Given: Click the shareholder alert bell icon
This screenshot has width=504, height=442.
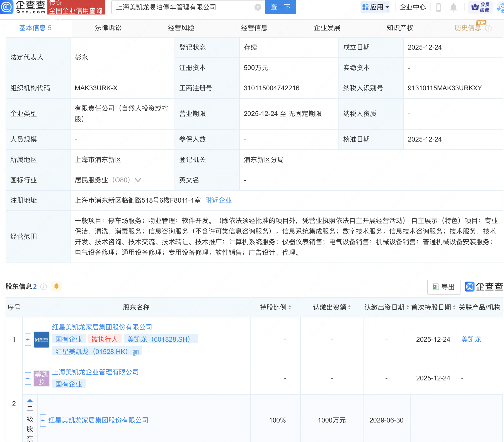Looking at the screenshot, I should [56, 286].
